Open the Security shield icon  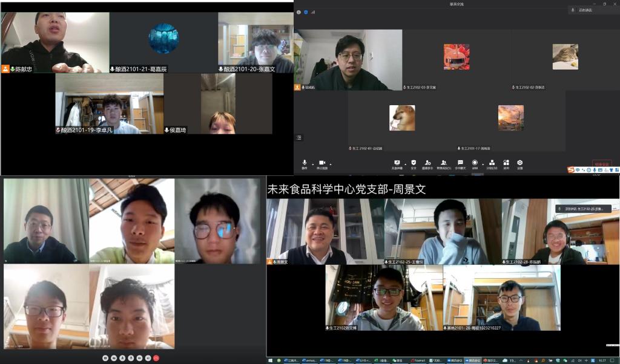414,163
